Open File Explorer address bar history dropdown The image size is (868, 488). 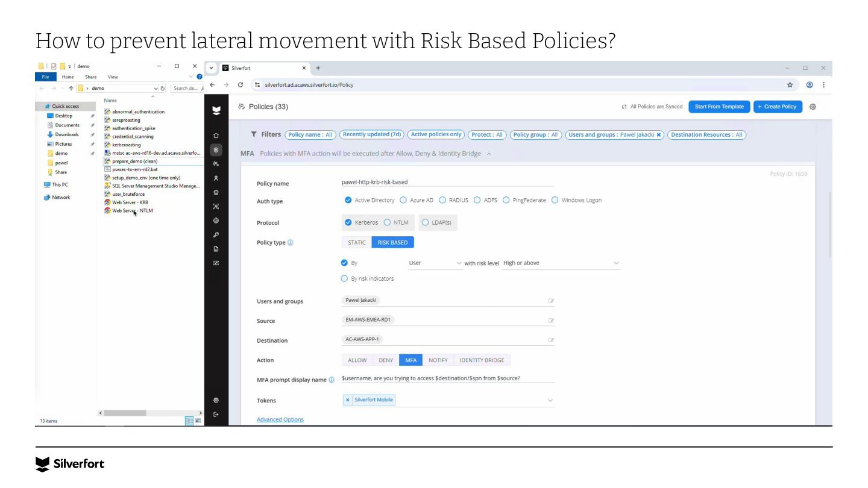(x=156, y=88)
